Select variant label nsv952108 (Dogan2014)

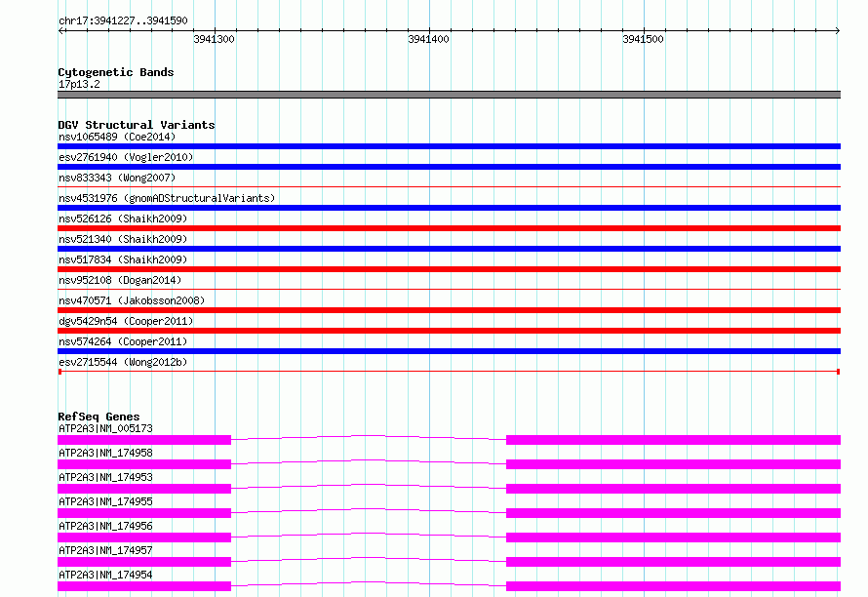point(120,280)
